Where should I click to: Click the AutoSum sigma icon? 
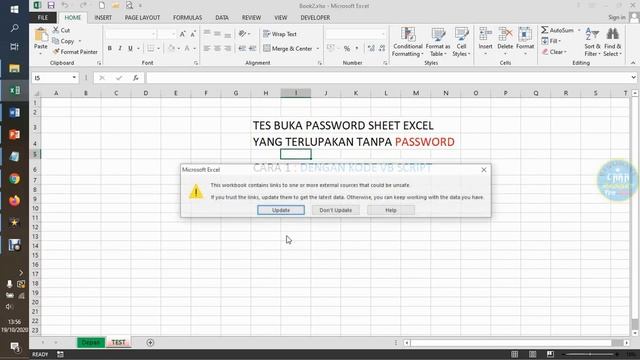click(x=545, y=30)
